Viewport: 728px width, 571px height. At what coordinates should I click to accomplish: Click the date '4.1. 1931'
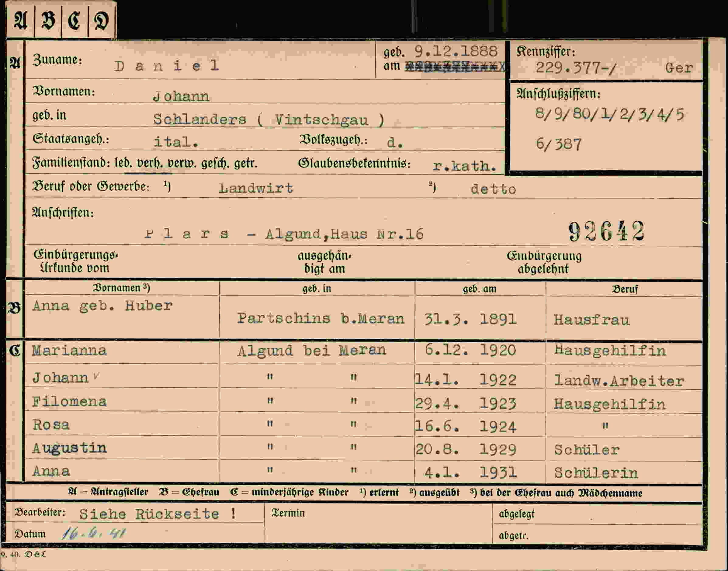click(470, 473)
